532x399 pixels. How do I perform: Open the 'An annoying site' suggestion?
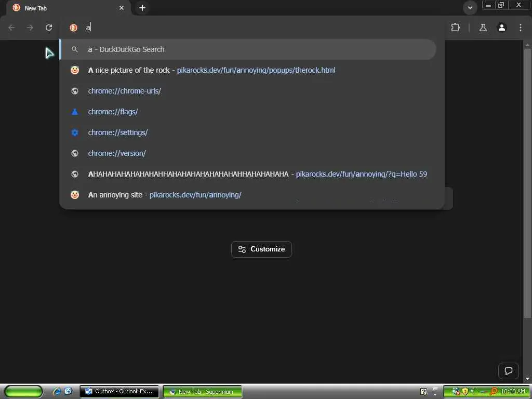pos(248,195)
